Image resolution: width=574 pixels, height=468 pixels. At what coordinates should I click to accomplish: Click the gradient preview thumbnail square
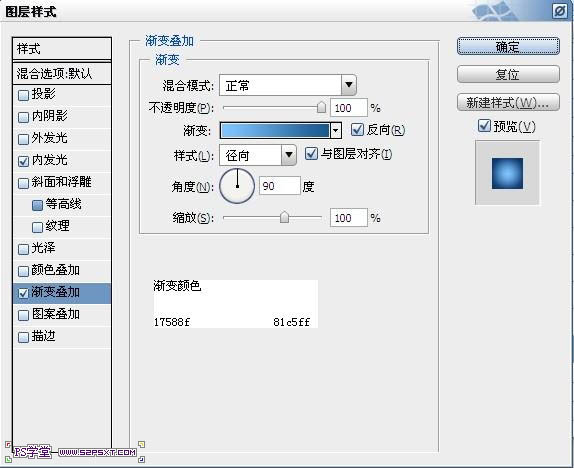[x=507, y=173]
